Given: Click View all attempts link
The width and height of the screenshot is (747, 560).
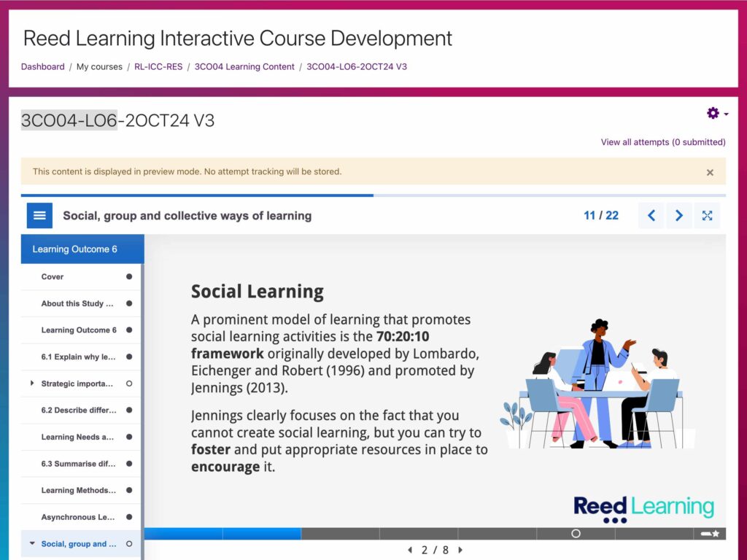Looking at the screenshot, I should point(662,142).
